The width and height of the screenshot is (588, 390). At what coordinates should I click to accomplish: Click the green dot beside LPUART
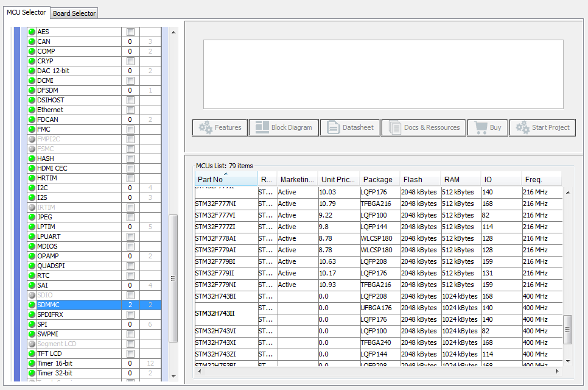(32, 237)
